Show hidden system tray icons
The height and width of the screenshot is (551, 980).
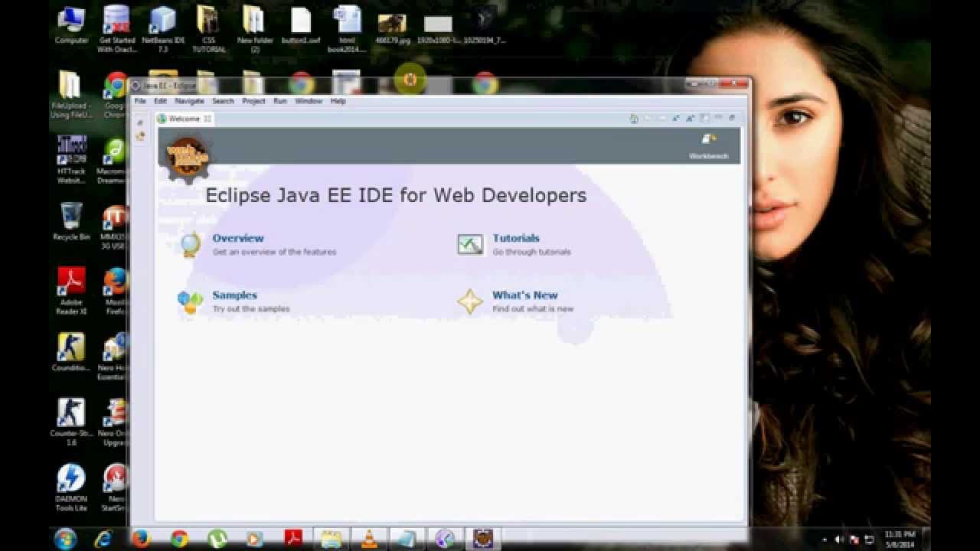pos(825,540)
